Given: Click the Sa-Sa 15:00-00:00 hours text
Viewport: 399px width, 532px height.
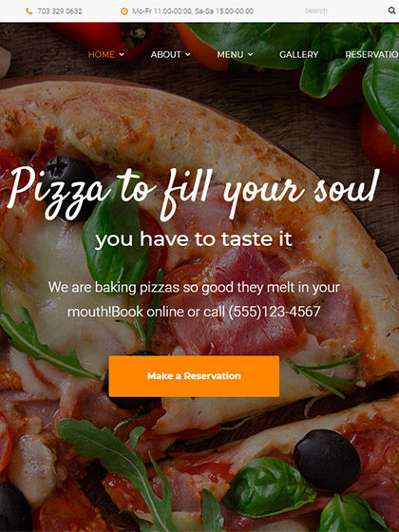Looking at the screenshot, I should coord(224,11).
